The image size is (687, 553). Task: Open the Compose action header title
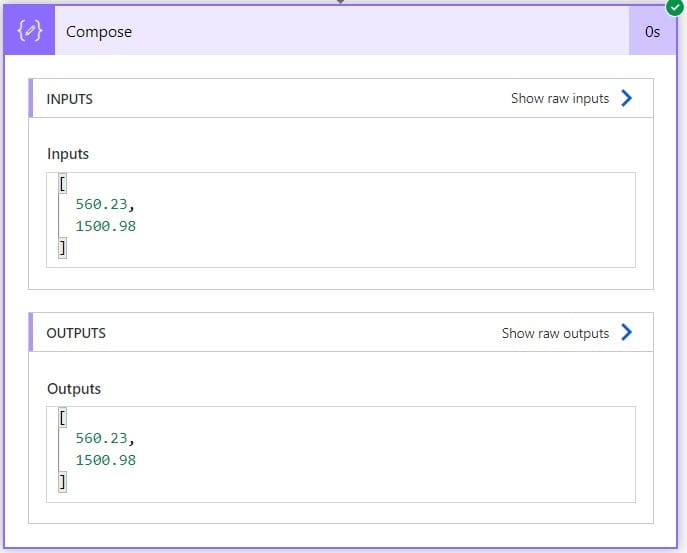click(99, 32)
